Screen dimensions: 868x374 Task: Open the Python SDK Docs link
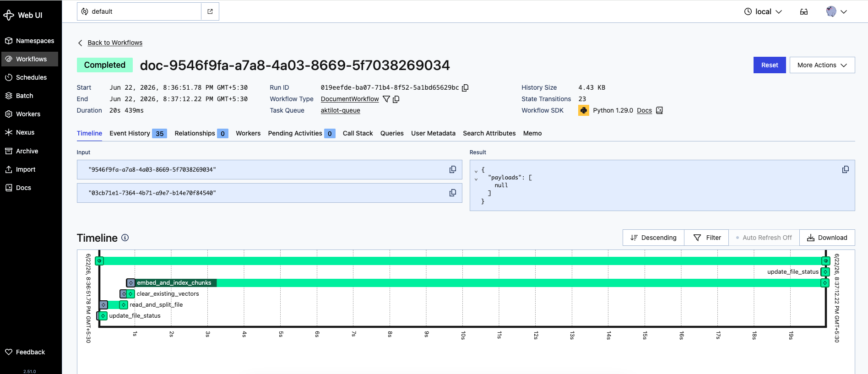644,110
